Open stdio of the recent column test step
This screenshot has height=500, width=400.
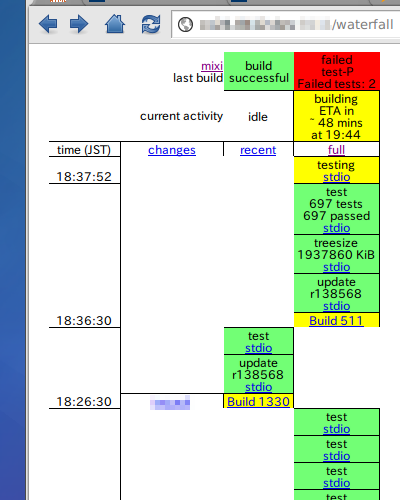(x=259, y=348)
